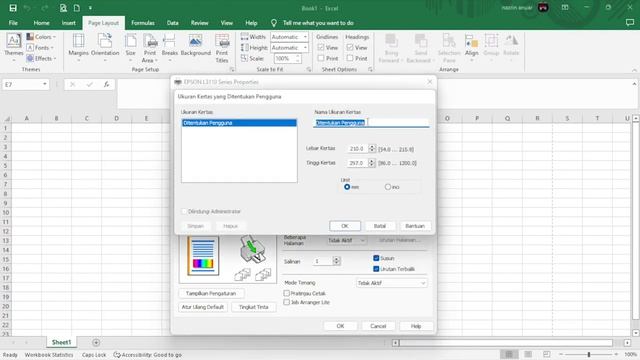This screenshot has height=360, width=640.
Task: Click the Print Area icon
Action: 150,41
